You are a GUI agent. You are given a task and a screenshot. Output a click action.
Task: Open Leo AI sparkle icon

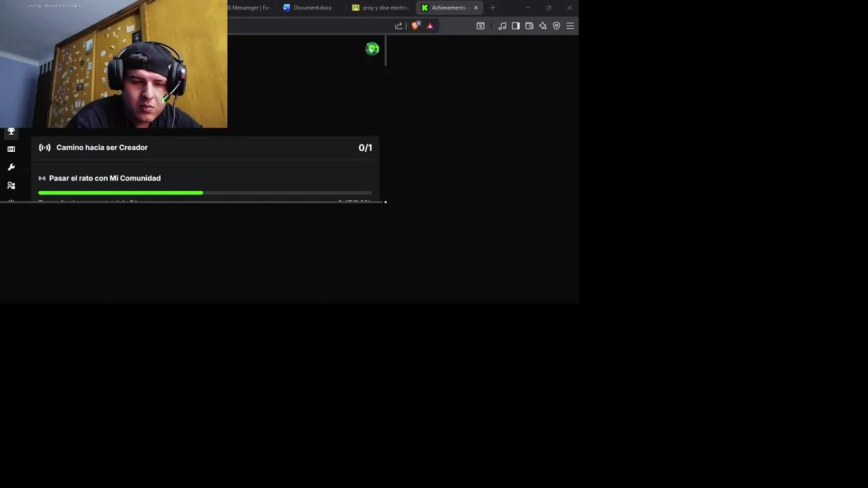tap(542, 26)
